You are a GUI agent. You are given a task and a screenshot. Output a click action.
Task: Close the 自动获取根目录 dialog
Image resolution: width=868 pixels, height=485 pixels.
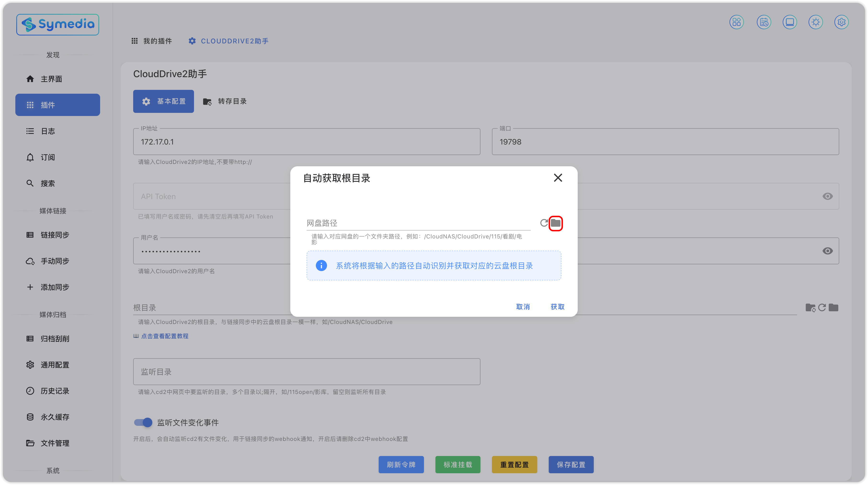coord(558,178)
